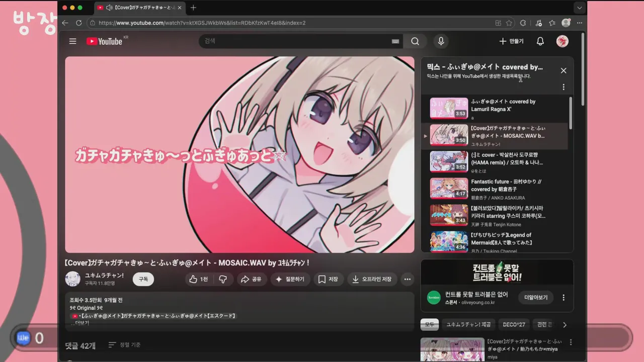Open the ユキムラチャン! channel name link
The height and width of the screenshot is (362, 644).
(x=104, y=276)
